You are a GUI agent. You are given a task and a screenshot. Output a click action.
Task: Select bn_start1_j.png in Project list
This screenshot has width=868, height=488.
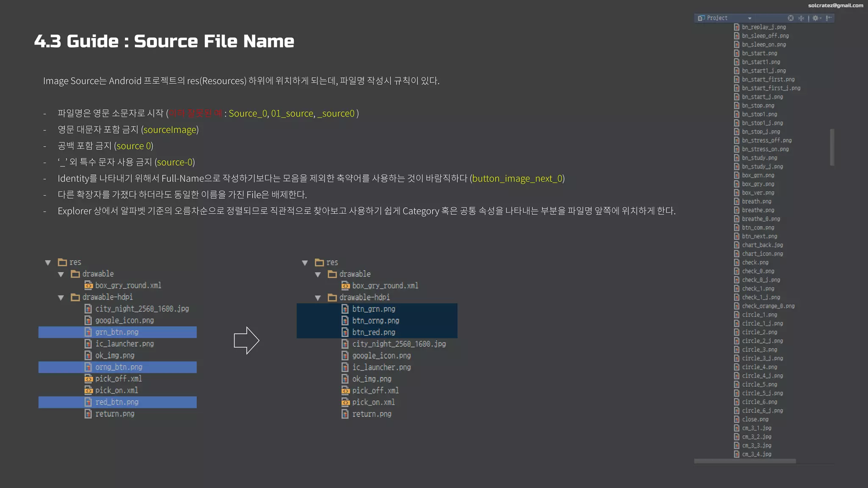tap(764, 71)
